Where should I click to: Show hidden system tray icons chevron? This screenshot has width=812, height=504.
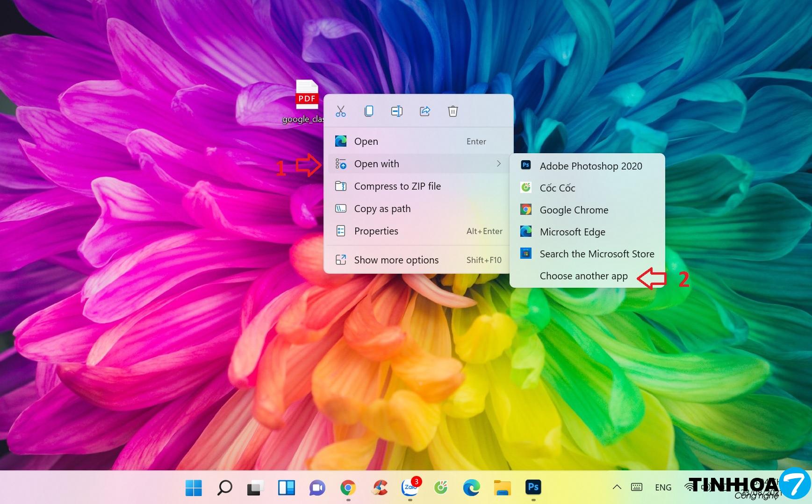pyautogui.click(x=617, y=487)
